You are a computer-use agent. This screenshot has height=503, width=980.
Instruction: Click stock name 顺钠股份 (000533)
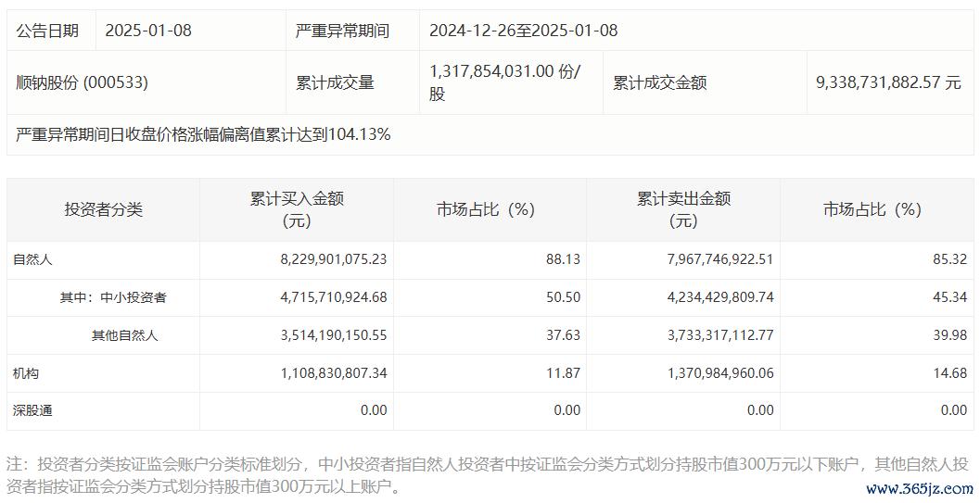click(x=82, y=82)
